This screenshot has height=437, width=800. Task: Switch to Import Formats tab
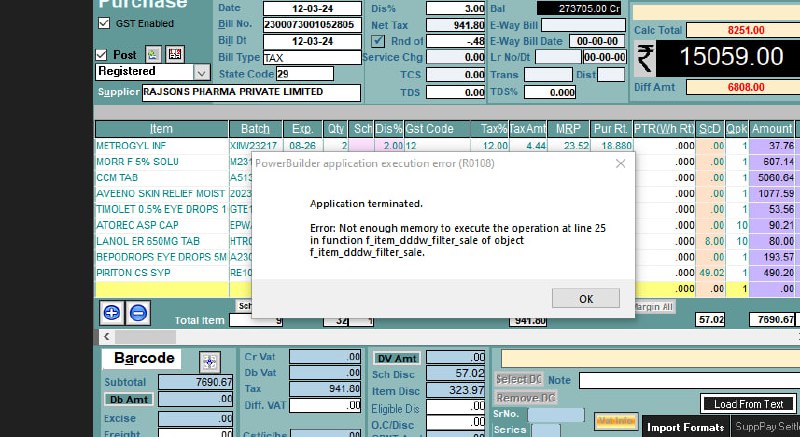pyautogui.click(x=686, y=427)
